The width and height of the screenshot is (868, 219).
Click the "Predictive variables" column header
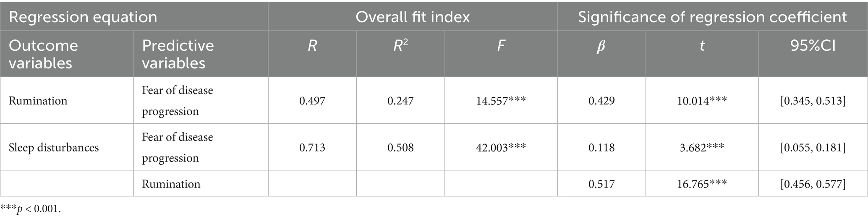[x=178, y=54]
